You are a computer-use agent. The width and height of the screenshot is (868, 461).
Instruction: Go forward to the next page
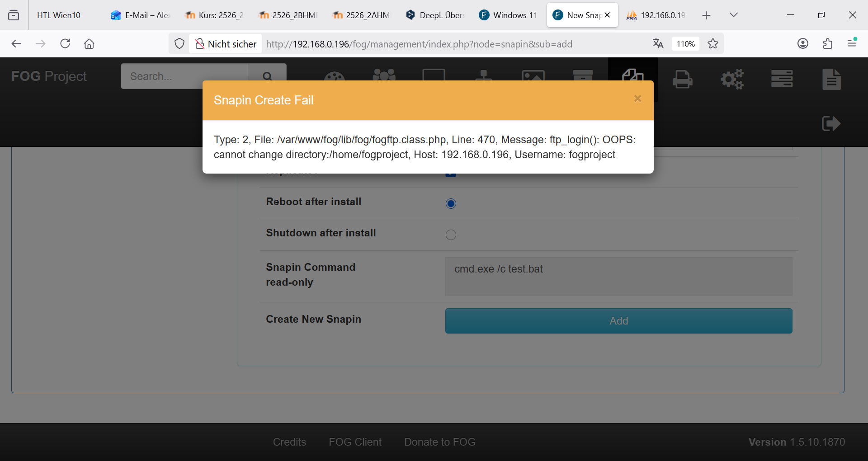[41, 43]
